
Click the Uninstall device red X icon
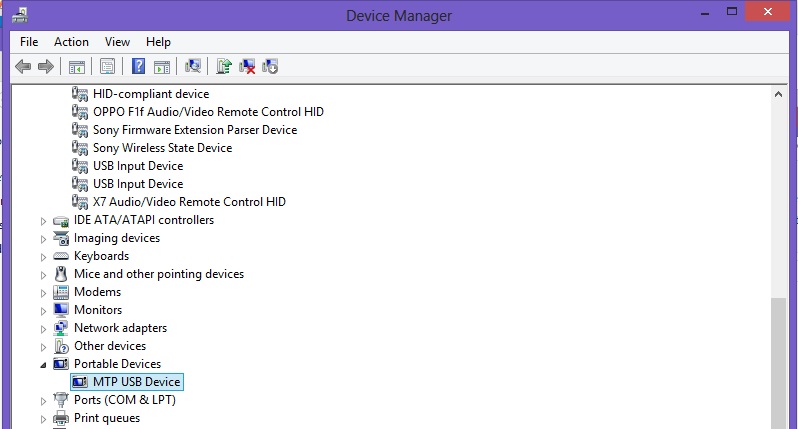[247, 66]
